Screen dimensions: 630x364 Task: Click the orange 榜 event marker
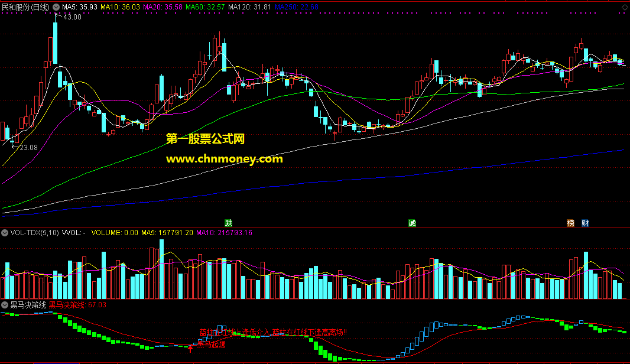(x=570, y=223)
